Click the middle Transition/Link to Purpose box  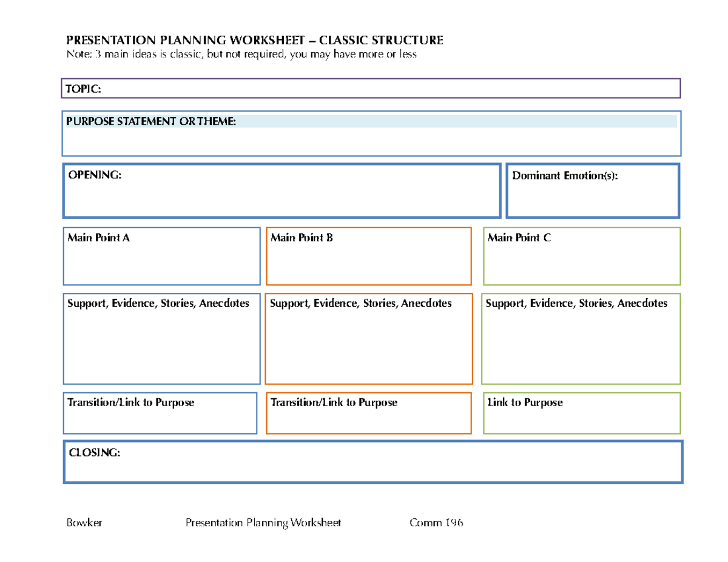(369, 413)
